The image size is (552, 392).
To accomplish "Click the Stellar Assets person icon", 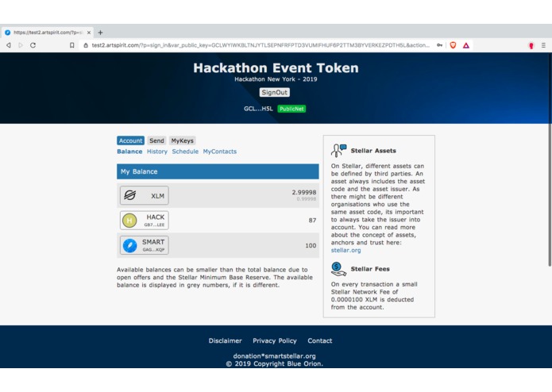I will pos(338,151).
